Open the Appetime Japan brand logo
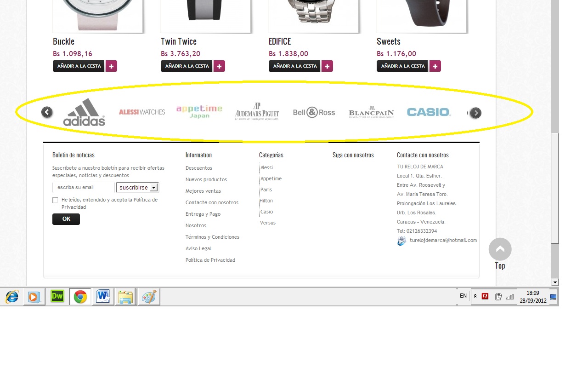 point(199,111)
